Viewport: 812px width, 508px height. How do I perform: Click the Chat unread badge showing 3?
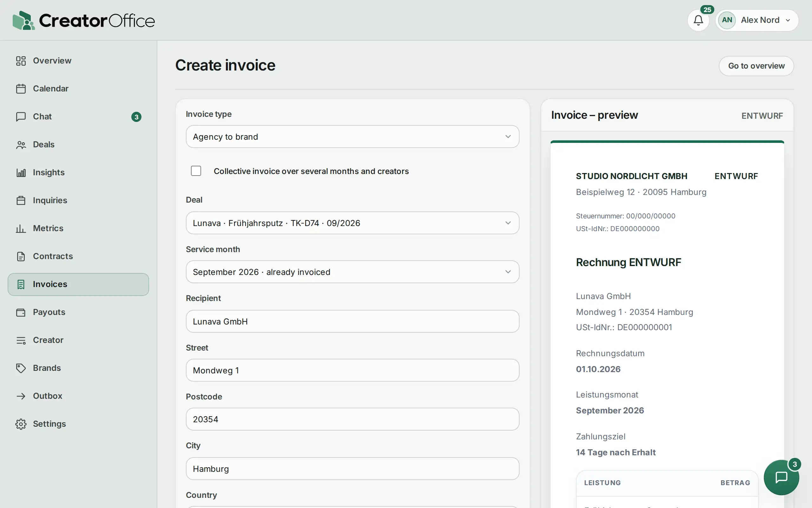[136, 117]
